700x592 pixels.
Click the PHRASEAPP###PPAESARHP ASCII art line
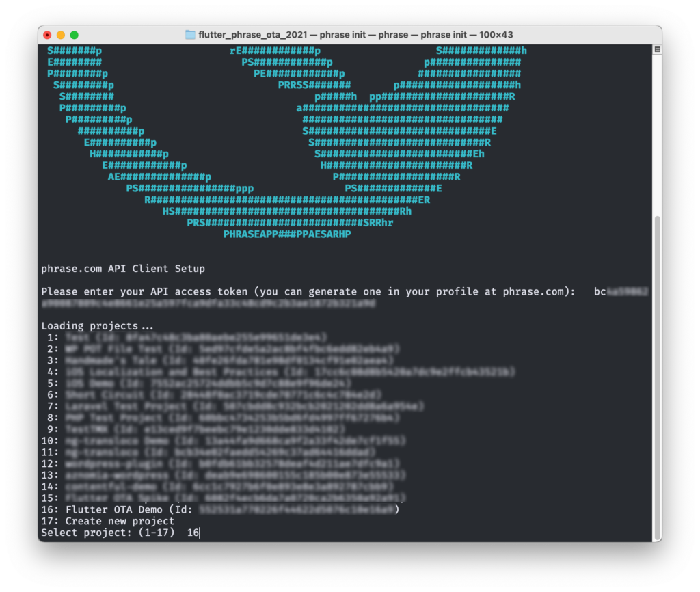point(287,234)
